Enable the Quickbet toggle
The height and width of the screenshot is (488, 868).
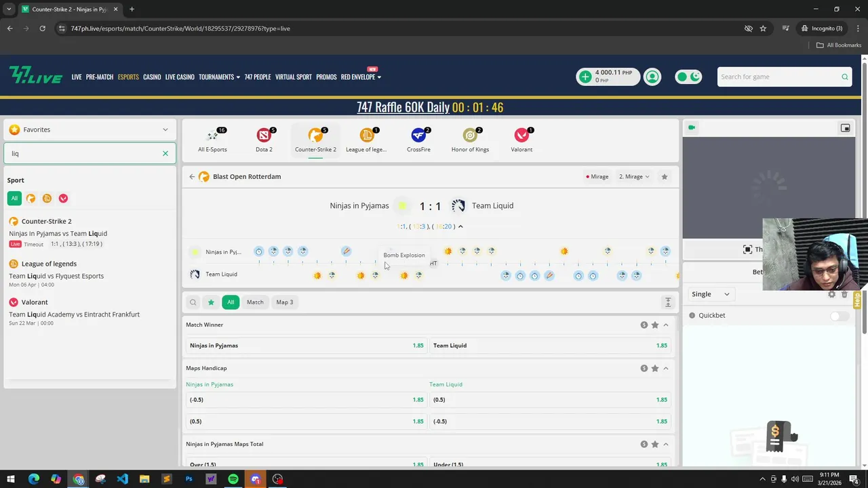(839, 316)
